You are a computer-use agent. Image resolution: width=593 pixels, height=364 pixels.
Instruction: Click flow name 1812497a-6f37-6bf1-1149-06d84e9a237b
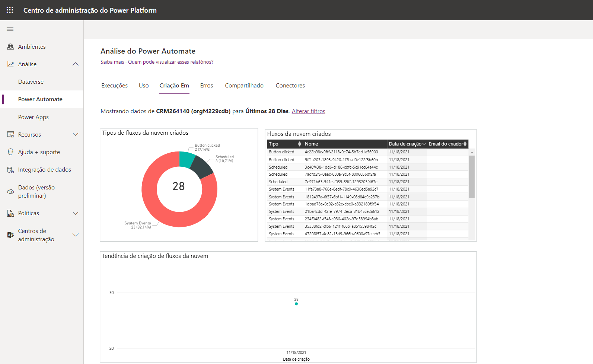[x=342, y=197]
